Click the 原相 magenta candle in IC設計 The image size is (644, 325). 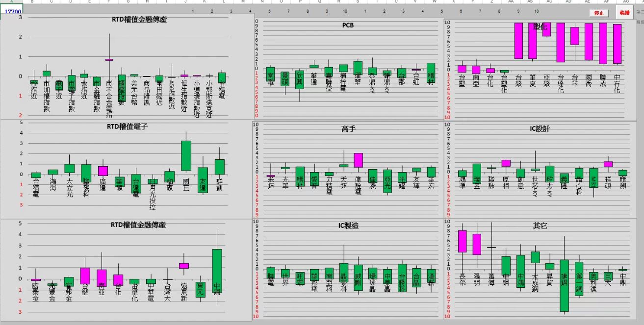[506, 163]
